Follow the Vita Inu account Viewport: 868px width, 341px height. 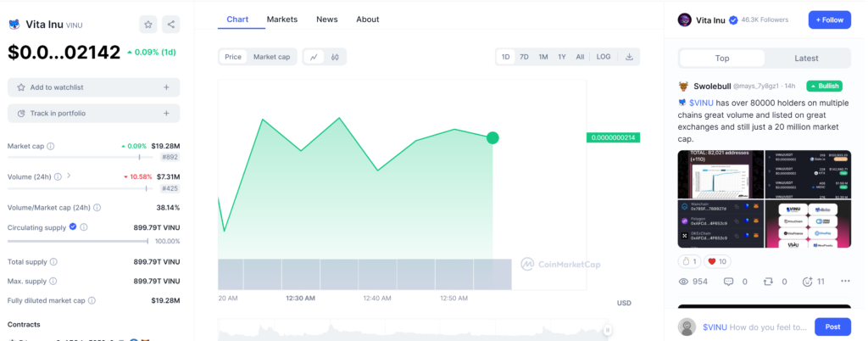point(829,20)
